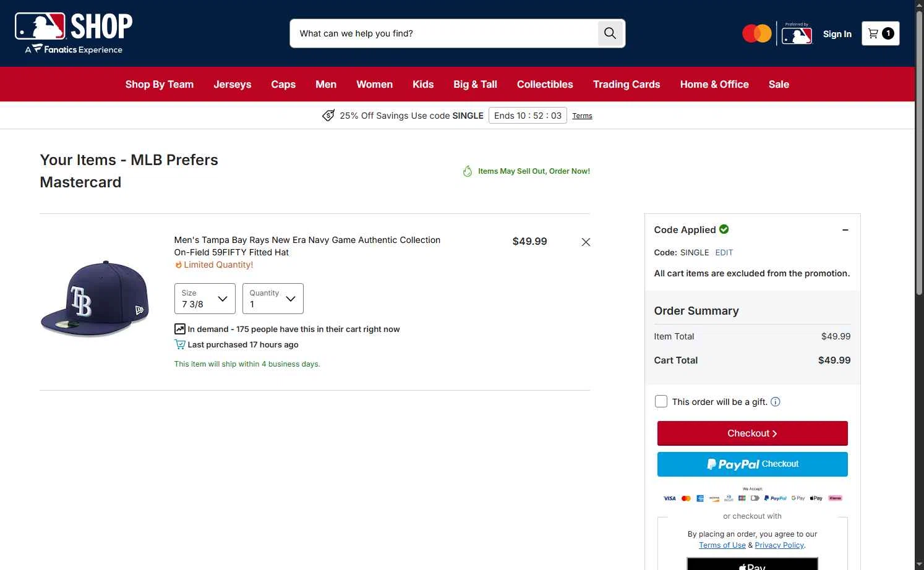The width and height of the screenshot is (924, 570).
Task: Click the Order Summary heading
Action: click(x=696, y=311)
